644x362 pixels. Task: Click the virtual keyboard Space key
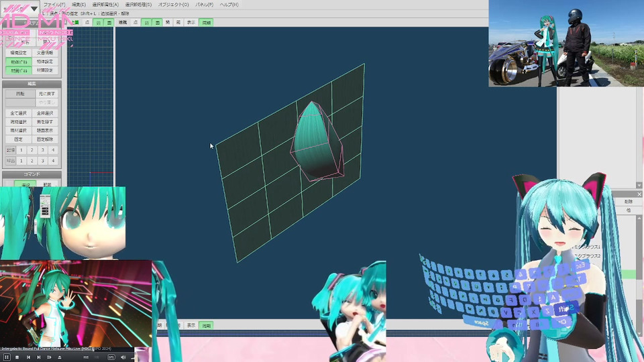pyautogui.click(x=480, y=322)
